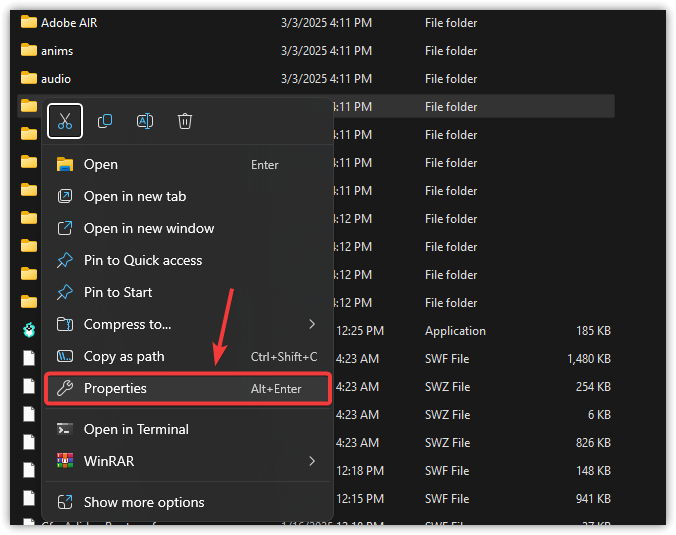Click the audio folder icon
This screenshot has height=535, width=676.
[x=29, y=79]
